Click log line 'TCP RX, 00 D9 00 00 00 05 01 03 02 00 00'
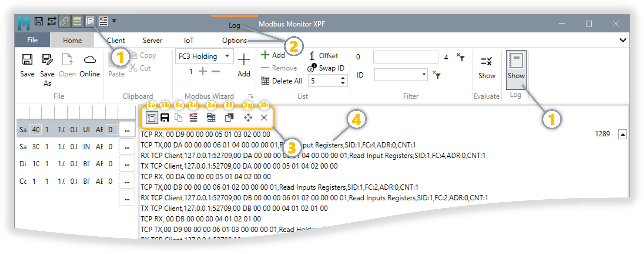 pos(205,134)
